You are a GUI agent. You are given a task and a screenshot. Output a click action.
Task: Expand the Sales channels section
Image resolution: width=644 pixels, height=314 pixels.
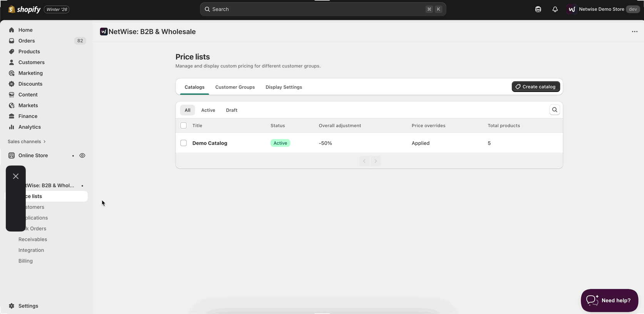[27, 142]
